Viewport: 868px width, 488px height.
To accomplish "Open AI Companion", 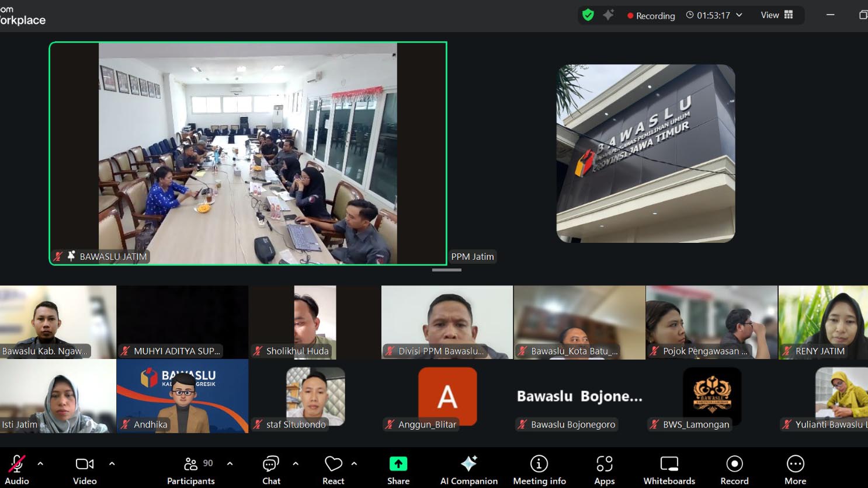I will [468, 470].
